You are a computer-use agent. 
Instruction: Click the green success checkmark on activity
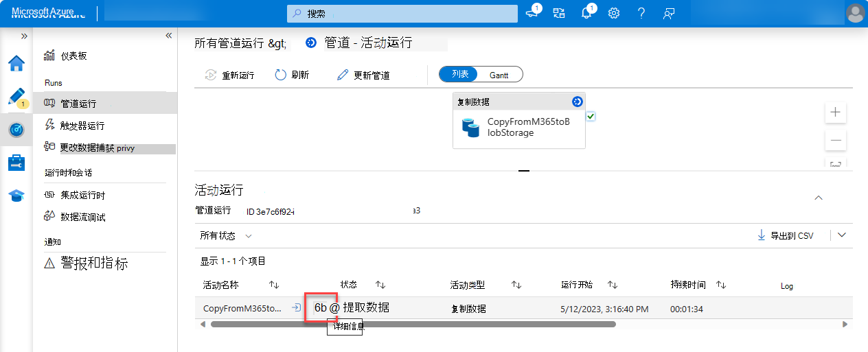point(591,117)
